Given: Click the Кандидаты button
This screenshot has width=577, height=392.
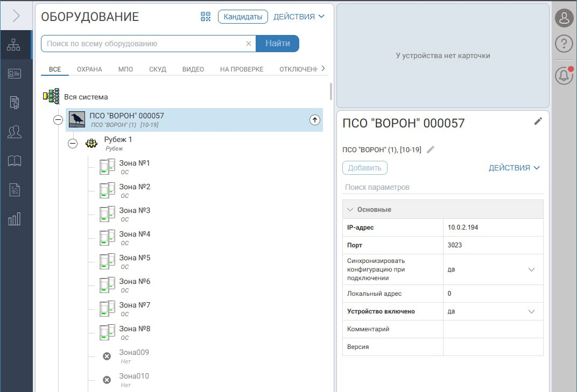Looking at the screenshot, I should pyautogui.click(x=243, y=17).
